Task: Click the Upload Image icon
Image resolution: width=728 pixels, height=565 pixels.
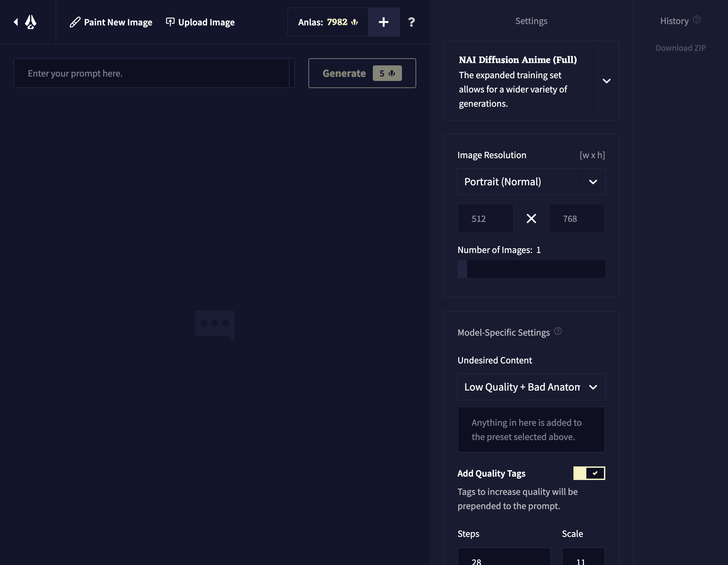Action: pos(170,22)
